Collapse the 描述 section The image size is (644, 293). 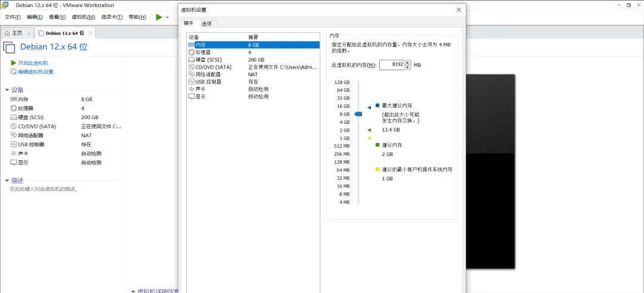7,180
